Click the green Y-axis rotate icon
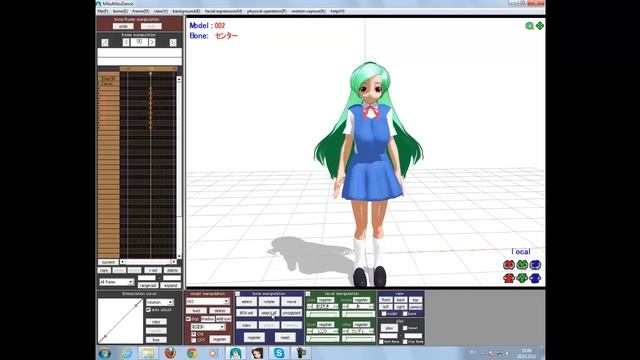 [522, 265]
